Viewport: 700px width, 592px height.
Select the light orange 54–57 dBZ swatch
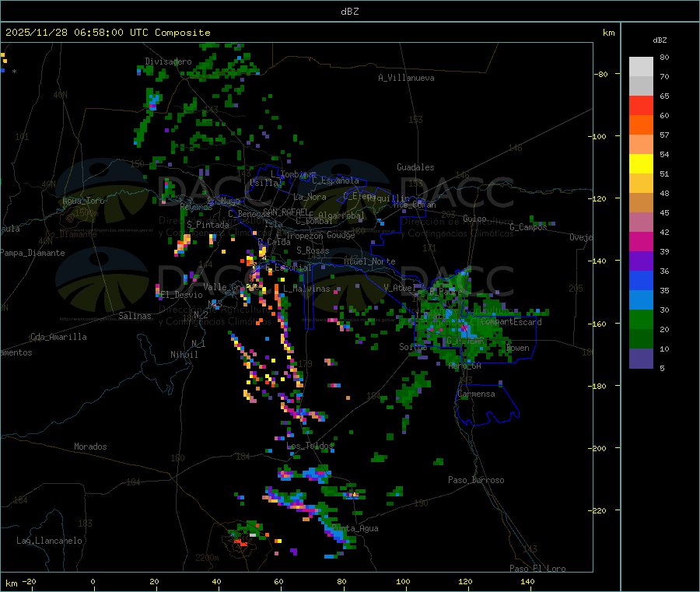pyautogui.click(x=641, y=144)
